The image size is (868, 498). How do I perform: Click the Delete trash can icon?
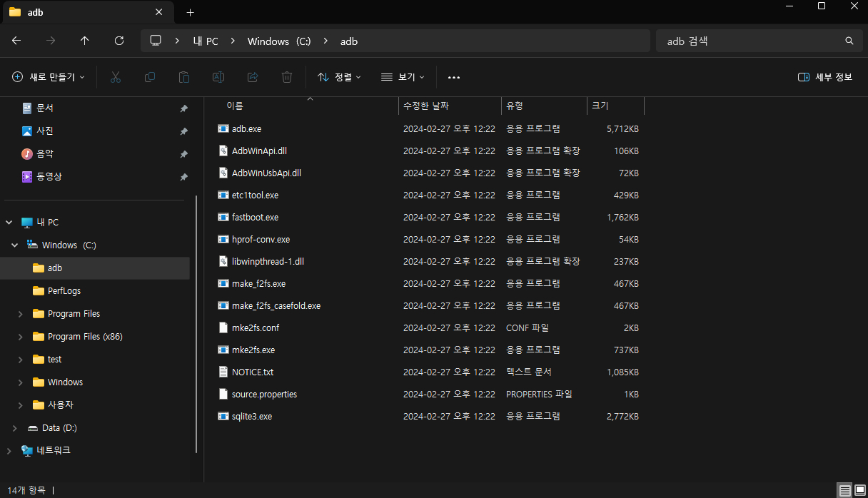click(287, 77)
